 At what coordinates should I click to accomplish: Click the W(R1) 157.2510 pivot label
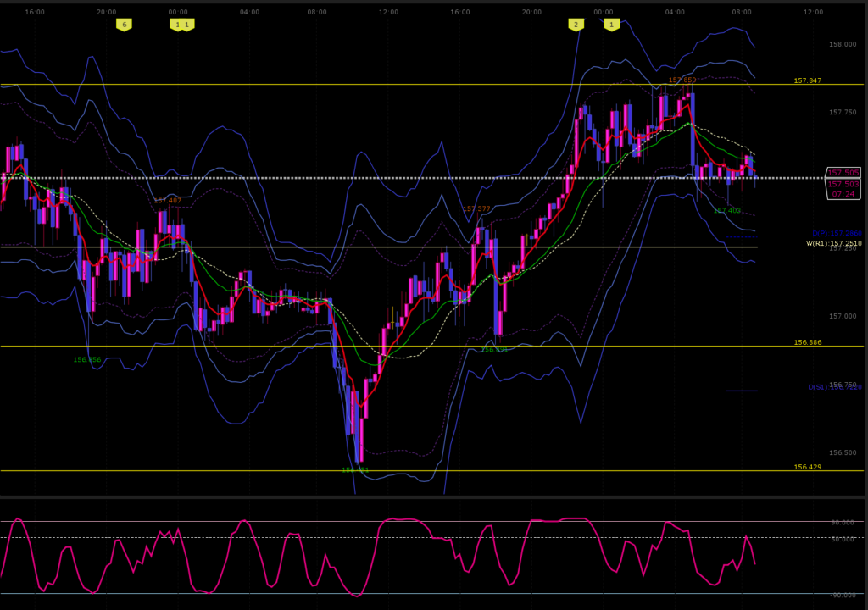click(x=833, y=244)
